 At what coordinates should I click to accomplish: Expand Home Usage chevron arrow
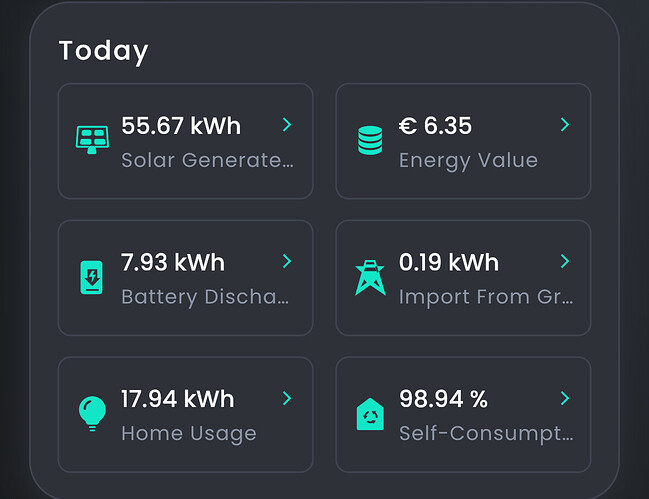coord(287,398)
